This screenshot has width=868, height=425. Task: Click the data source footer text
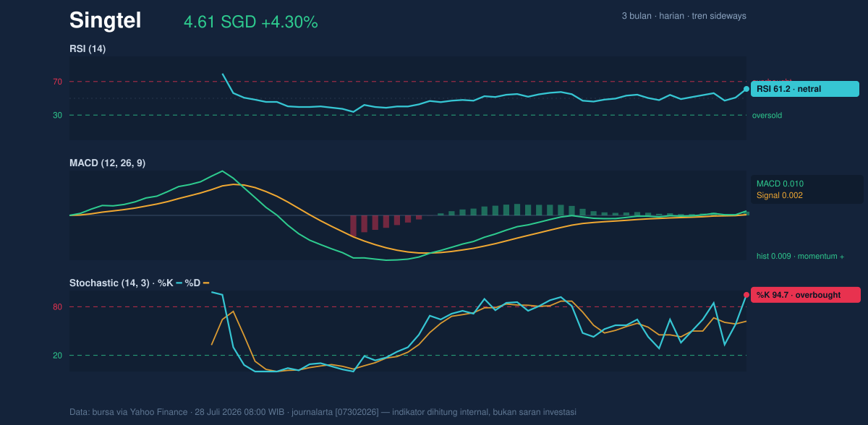click(323, 412)
